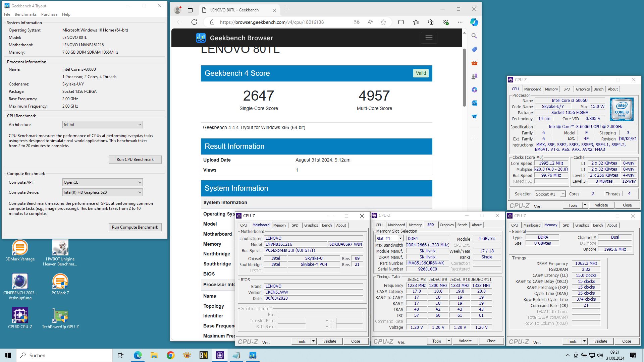Switch to Bench tab in CPU-Z CPU window

point(598,89)
